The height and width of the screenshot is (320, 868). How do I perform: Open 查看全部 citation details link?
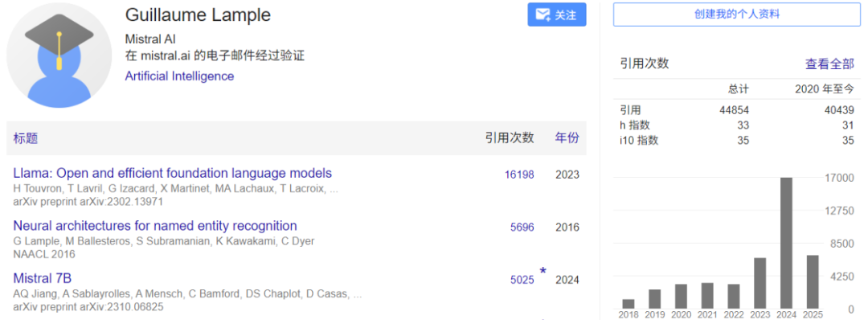(829, 64)
